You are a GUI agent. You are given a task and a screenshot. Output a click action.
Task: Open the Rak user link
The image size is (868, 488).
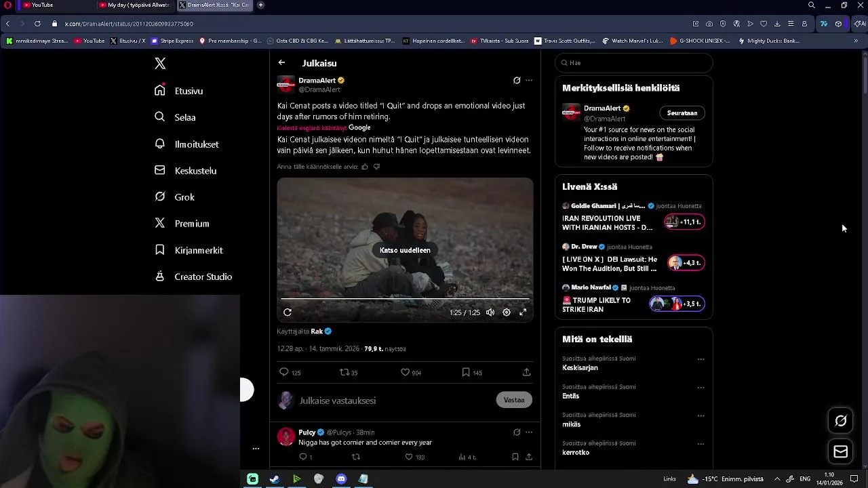321,331
